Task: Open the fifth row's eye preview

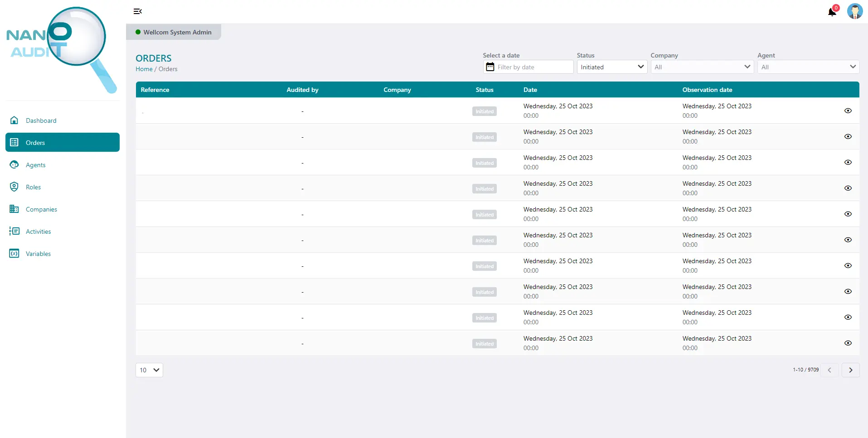Action: click(848, 213)
